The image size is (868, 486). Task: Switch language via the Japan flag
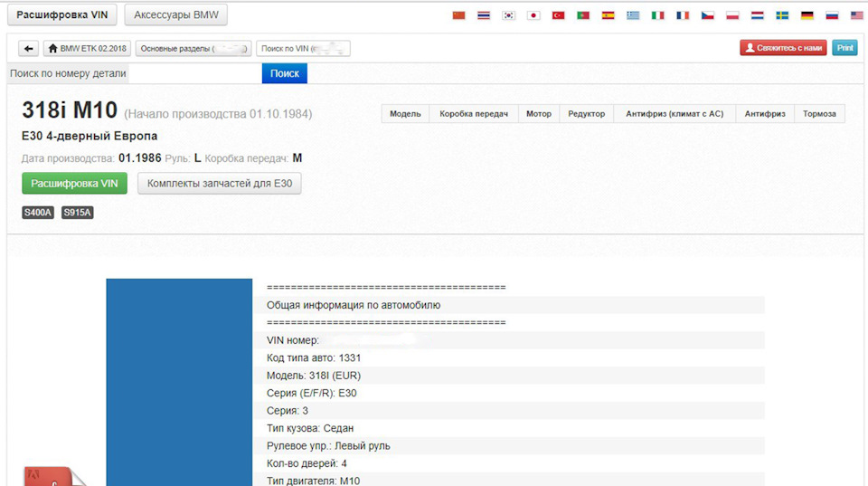click(533, 15)
